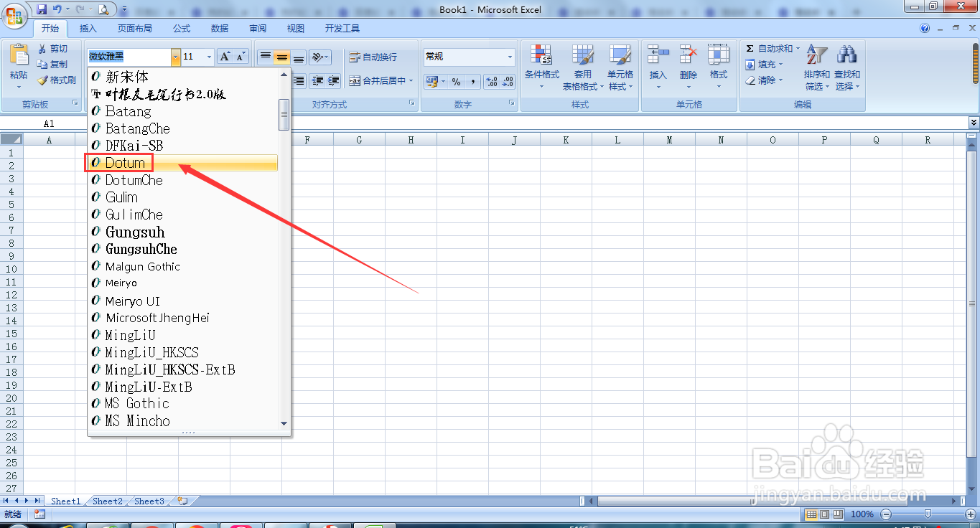
Task: Switch to Sheet2 worksheet tab
Action: (108, 501)
